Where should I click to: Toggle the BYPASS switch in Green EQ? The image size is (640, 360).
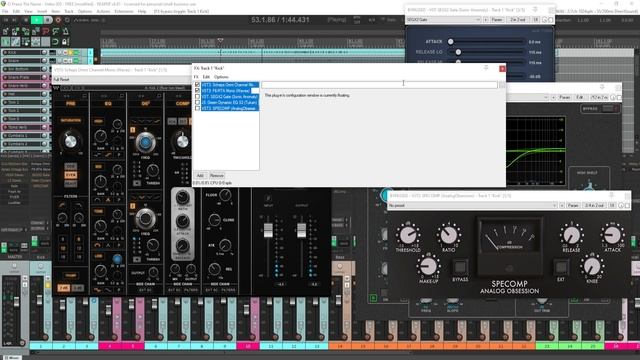pyautogui.click(x=611, y=109)
